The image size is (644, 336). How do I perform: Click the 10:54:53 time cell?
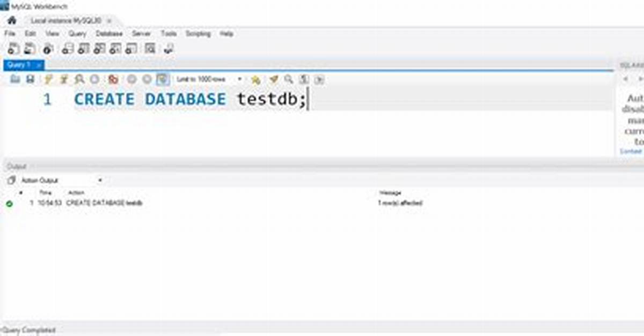pyautogui.click(x=49, y=204)
